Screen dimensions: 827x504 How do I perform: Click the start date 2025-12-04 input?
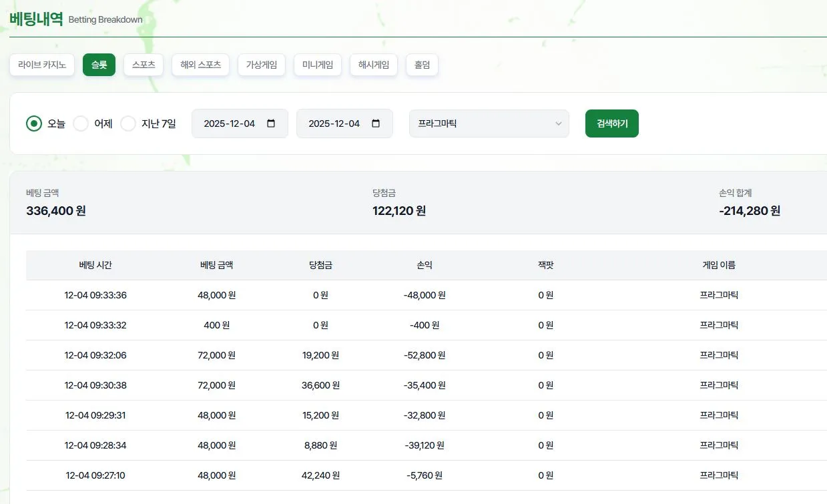(x=240, y=123)
